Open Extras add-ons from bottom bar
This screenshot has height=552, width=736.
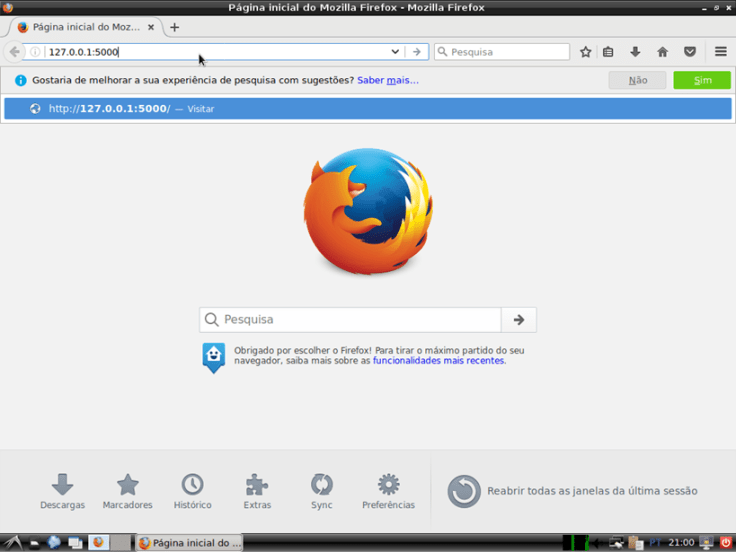click(x=257, y=491)
